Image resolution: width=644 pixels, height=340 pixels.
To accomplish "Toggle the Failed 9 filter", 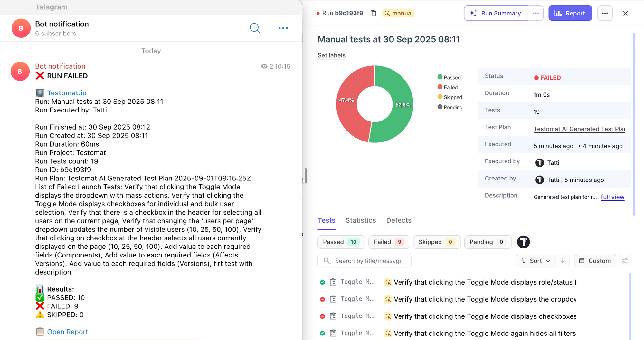I will point(389,242).
